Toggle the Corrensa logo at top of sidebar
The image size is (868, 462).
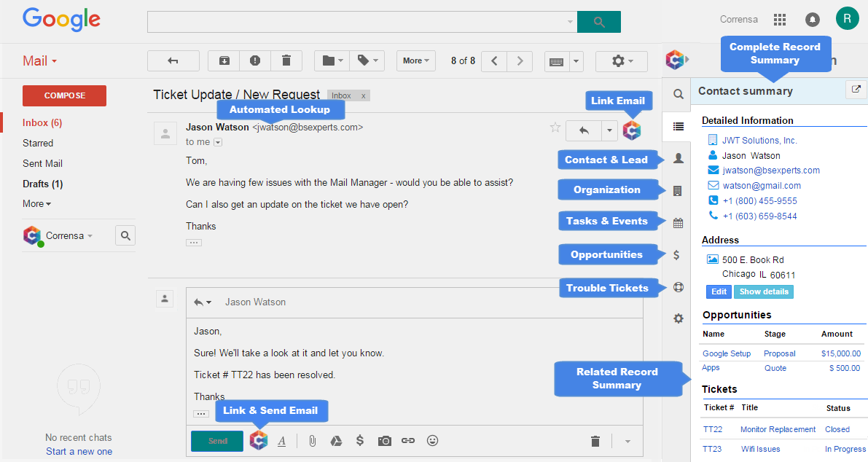click(x=676, y=59)
